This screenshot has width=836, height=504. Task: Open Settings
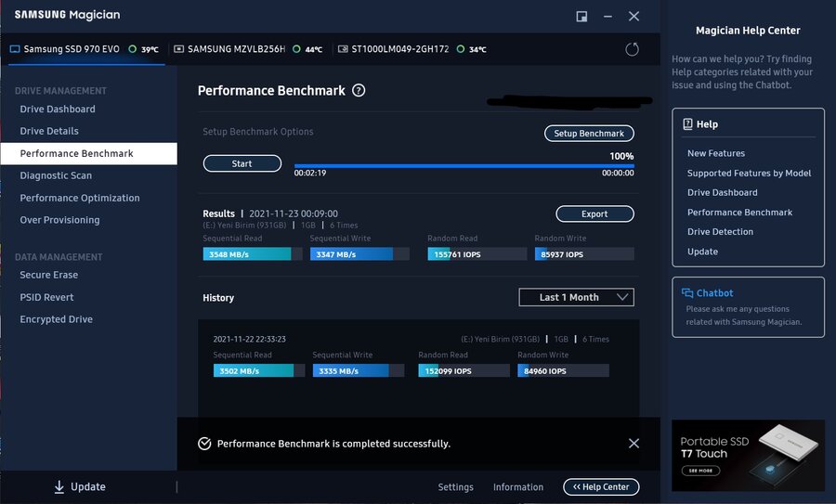(x=456, y=487)
